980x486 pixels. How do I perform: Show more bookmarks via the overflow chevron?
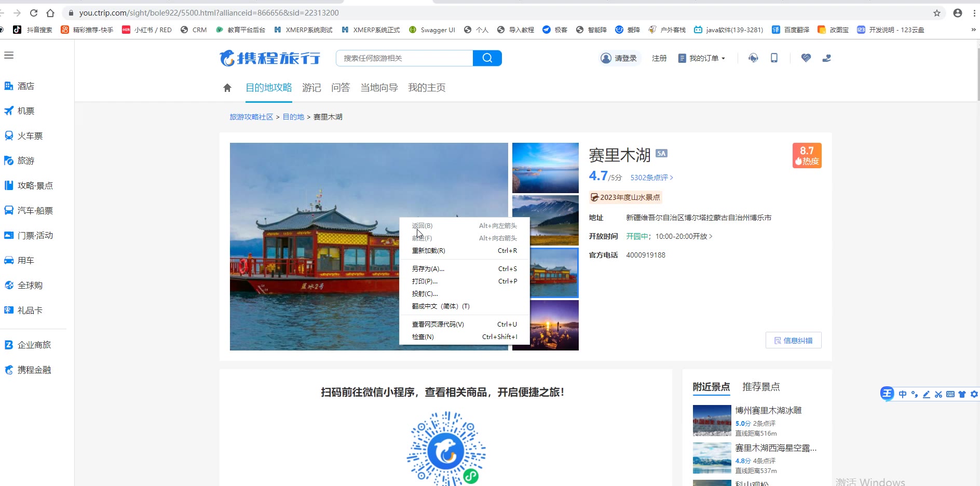973,30
